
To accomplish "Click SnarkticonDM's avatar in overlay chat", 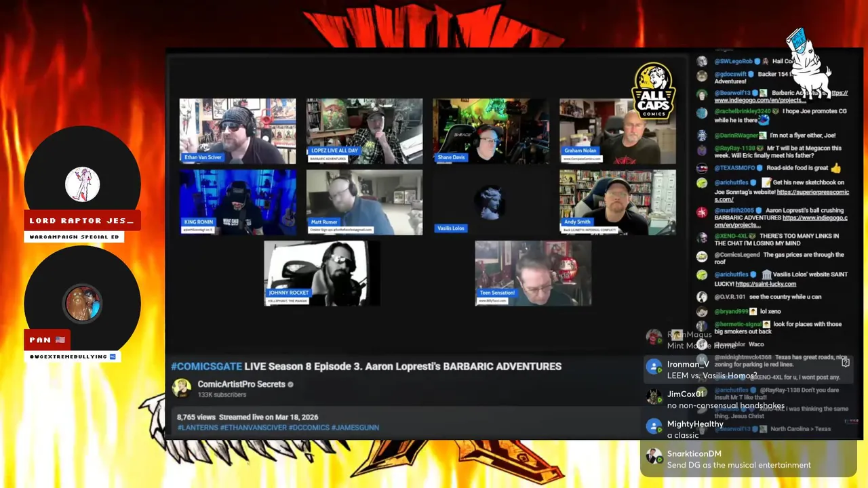I will (x=654, y=456).
